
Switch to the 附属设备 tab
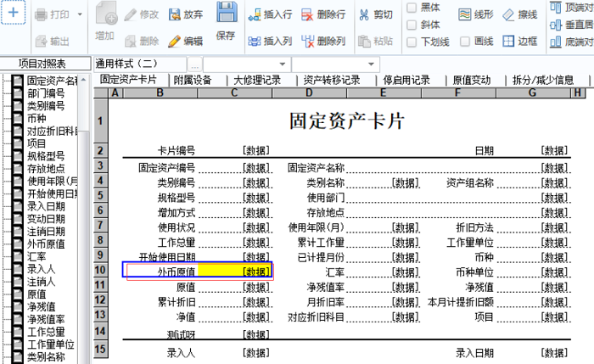coord(193,80)
